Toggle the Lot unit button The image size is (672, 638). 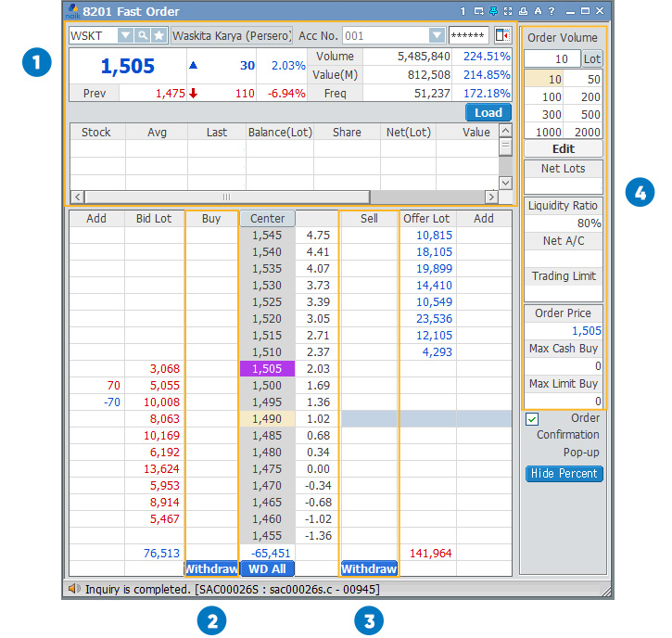point(591,59)
